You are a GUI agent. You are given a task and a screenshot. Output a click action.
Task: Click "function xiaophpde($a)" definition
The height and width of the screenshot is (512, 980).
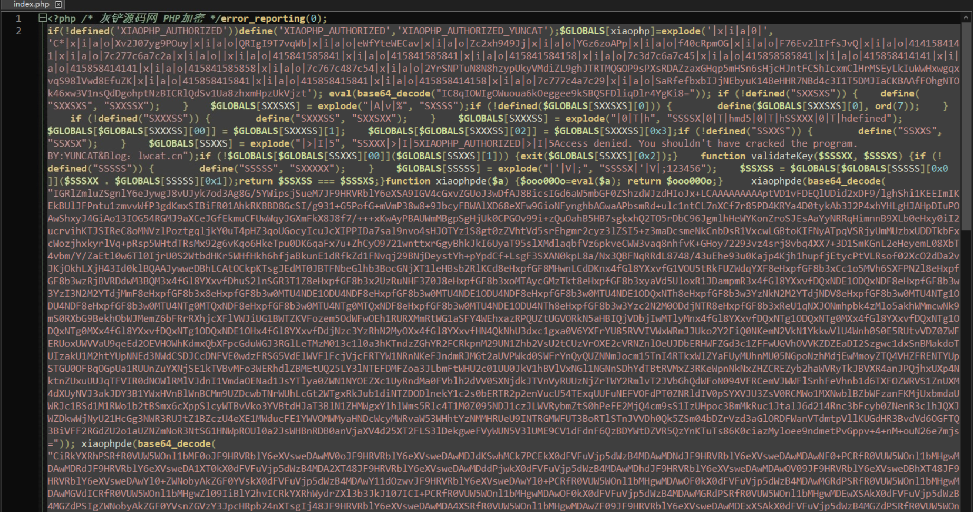tap(448, 181)
